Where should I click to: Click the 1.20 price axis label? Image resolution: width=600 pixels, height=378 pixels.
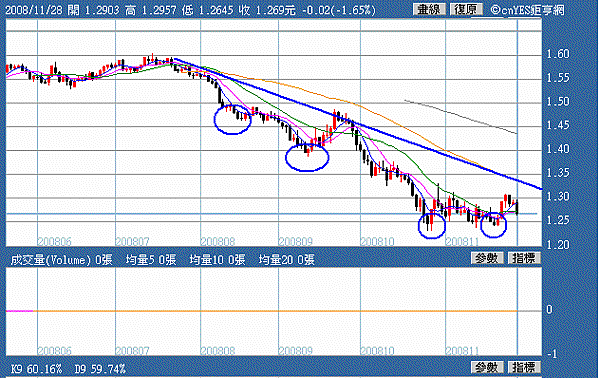point(558,244)
